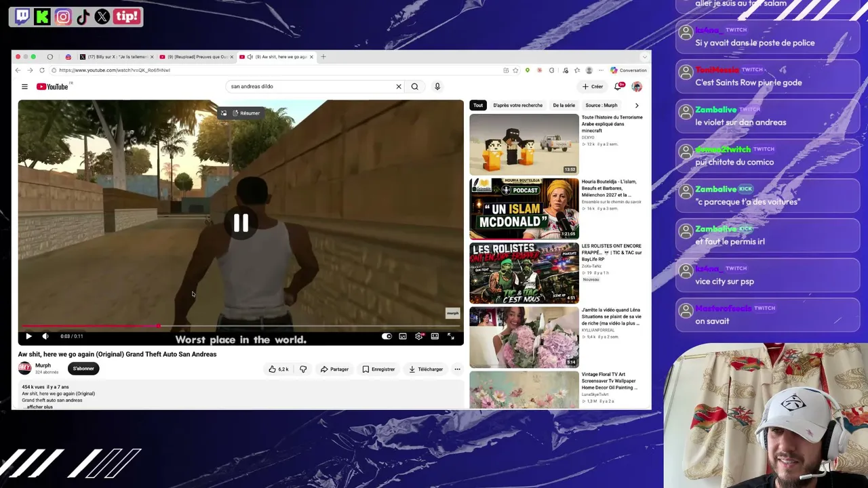Switch to the Billy sur X tab
Image resolution: width=868 pixels, height=488 pixels.
point(117,57)
